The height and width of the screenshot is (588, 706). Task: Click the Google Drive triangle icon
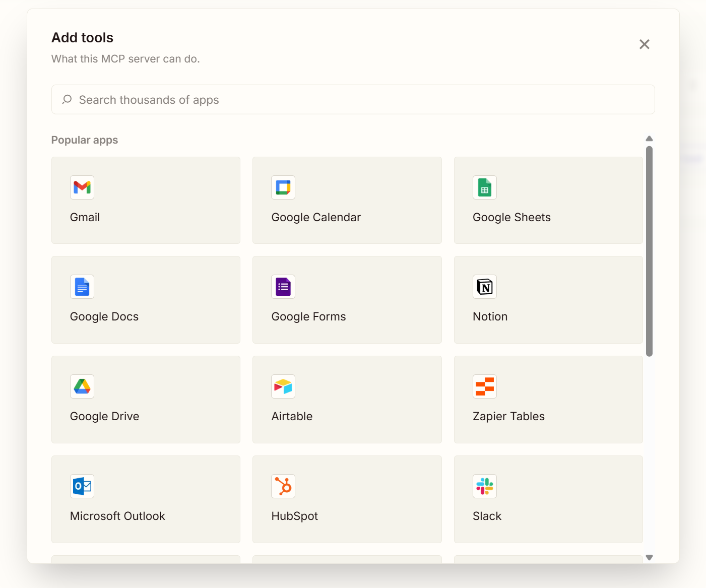[x=82, y=386]
